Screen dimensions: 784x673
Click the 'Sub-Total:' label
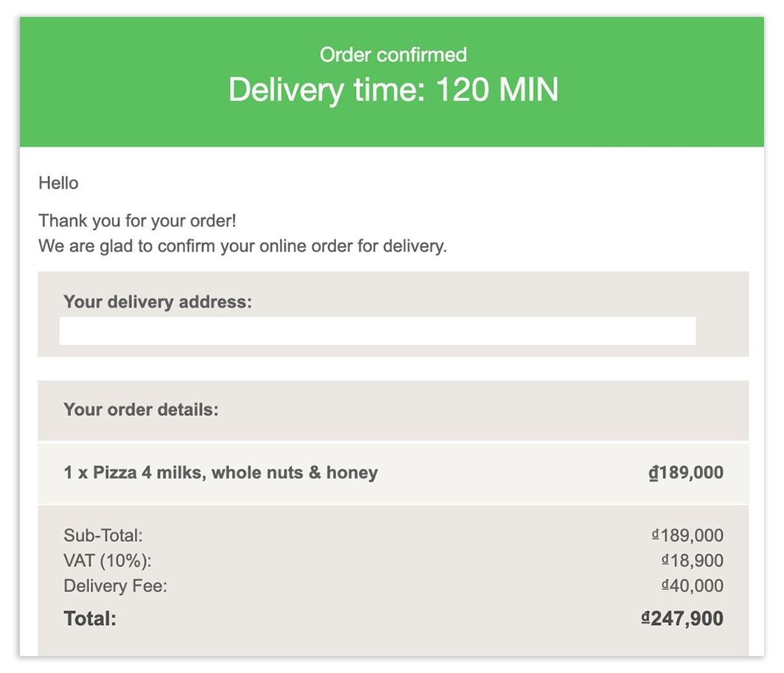(x=103, y=535)
